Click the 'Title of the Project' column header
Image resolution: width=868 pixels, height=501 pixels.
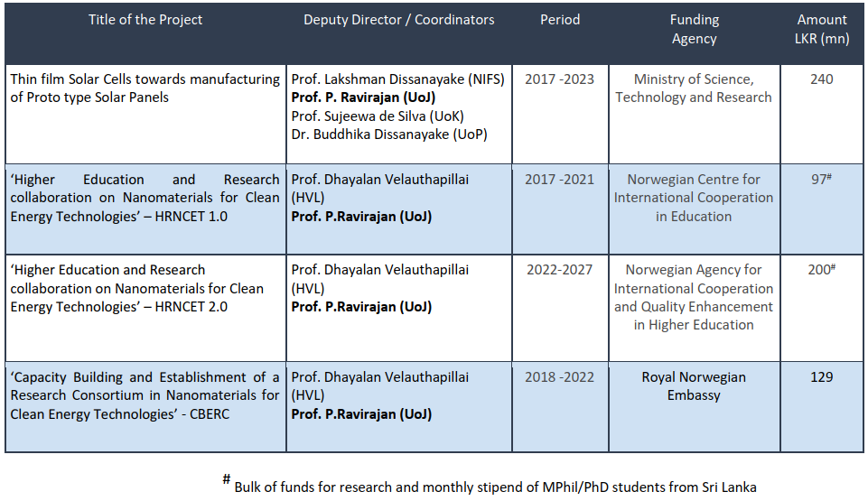pyautogui.click(x=145, y=20)
